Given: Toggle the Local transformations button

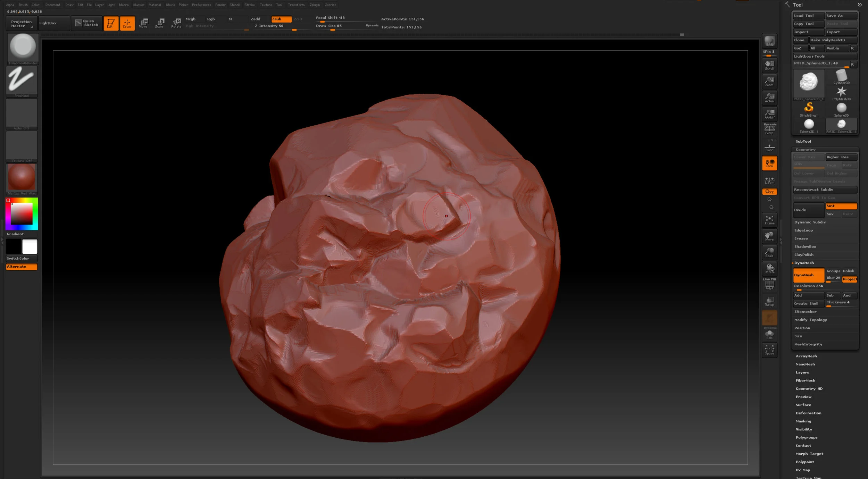Looking at the screenshot, I should point(769,163).
